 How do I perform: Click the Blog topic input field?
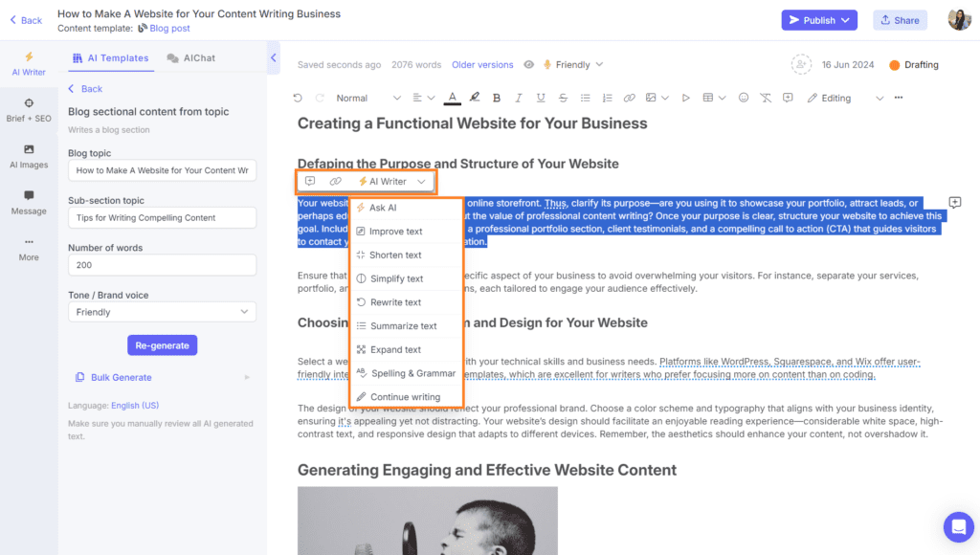coord(162,170)
